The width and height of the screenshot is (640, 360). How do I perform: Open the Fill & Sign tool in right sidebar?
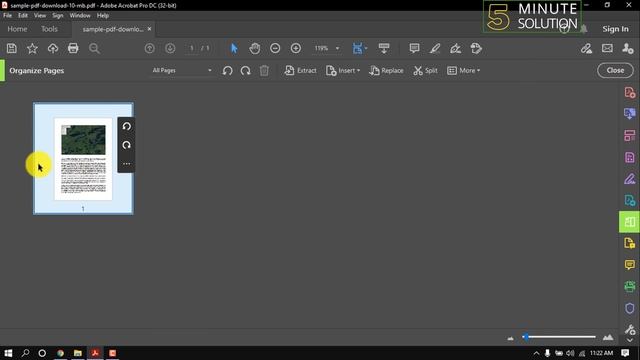pos(630,179)
